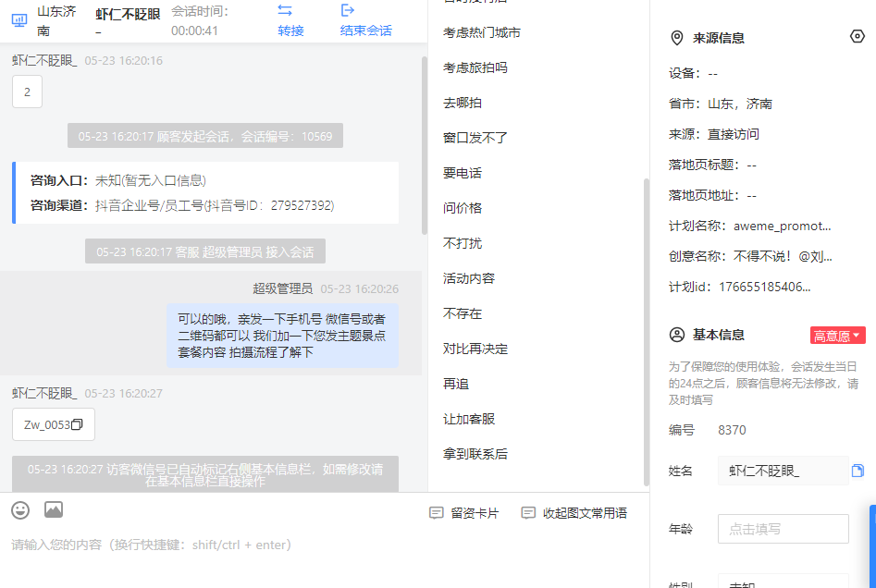Image resolution: width=876 pixels, height=588 pixels.
Task: Click the session timer 00:00:41
Action: point(194,31)
